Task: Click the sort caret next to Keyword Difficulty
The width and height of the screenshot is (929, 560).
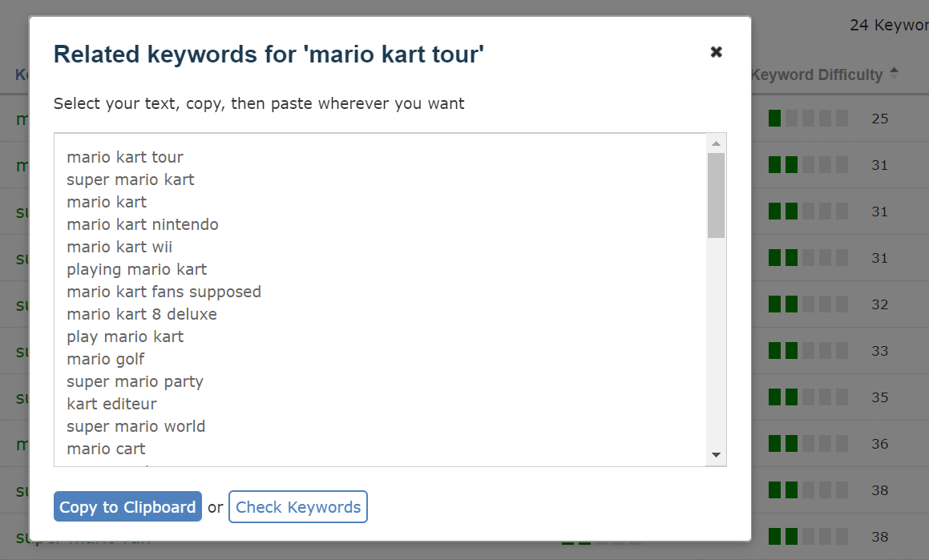Action: click(893, 72)
